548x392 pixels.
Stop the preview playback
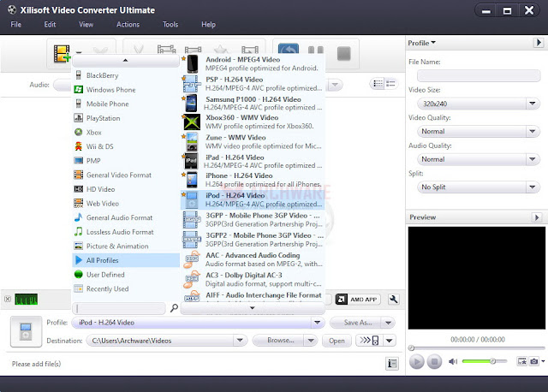[x=434, y=361]
